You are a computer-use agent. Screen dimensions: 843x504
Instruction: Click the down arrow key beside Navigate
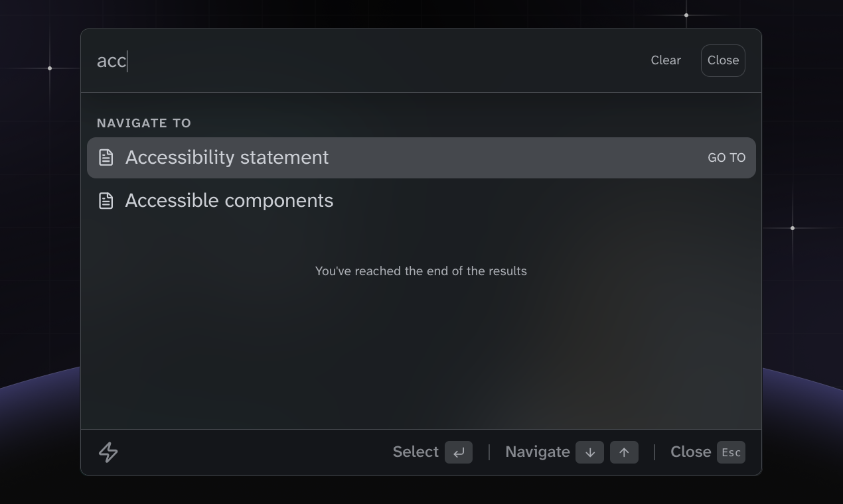(589, 452)
